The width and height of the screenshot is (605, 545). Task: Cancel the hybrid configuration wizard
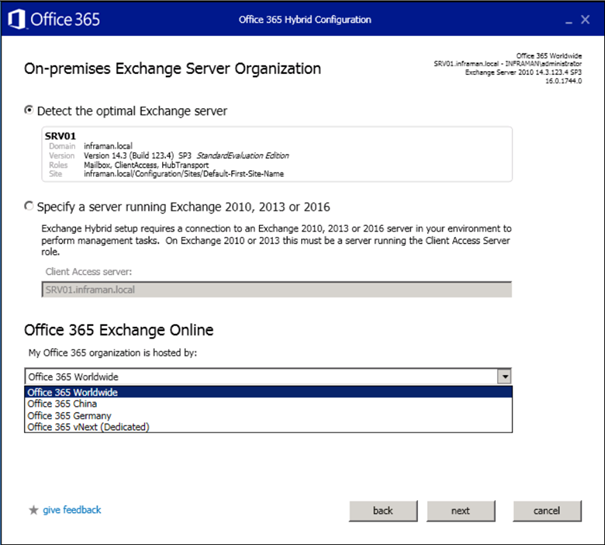click(x=546, y=510)
